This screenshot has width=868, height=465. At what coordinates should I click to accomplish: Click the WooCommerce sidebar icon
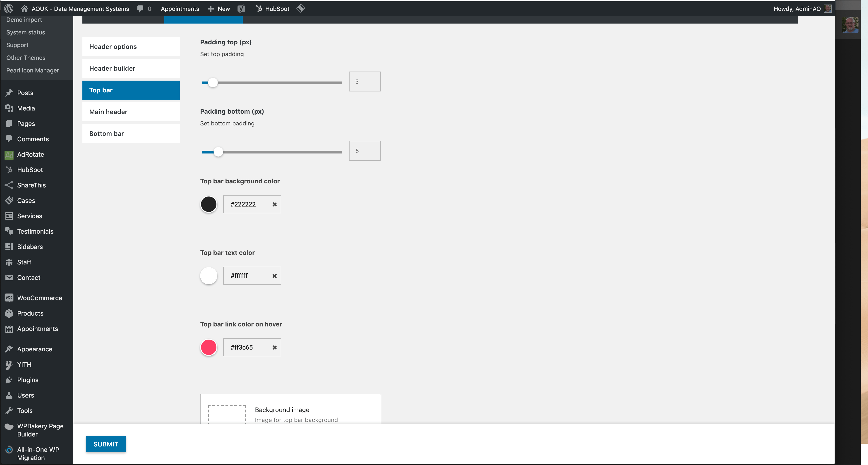click(9, 297)
